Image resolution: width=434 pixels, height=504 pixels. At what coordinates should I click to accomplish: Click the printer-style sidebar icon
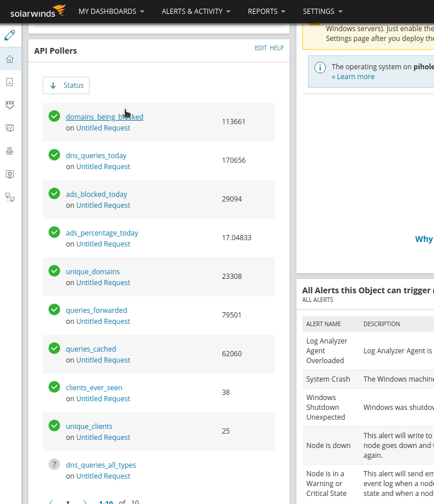(10, 151)
